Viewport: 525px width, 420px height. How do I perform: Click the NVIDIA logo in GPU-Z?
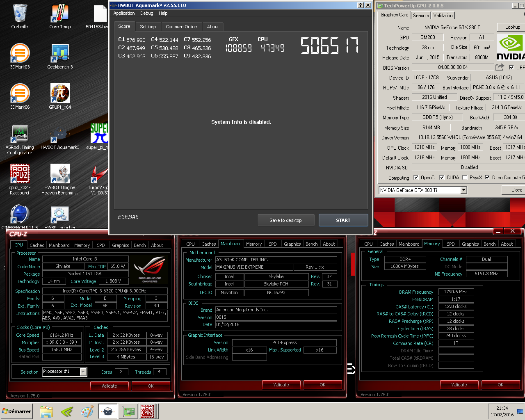point(511,48)
